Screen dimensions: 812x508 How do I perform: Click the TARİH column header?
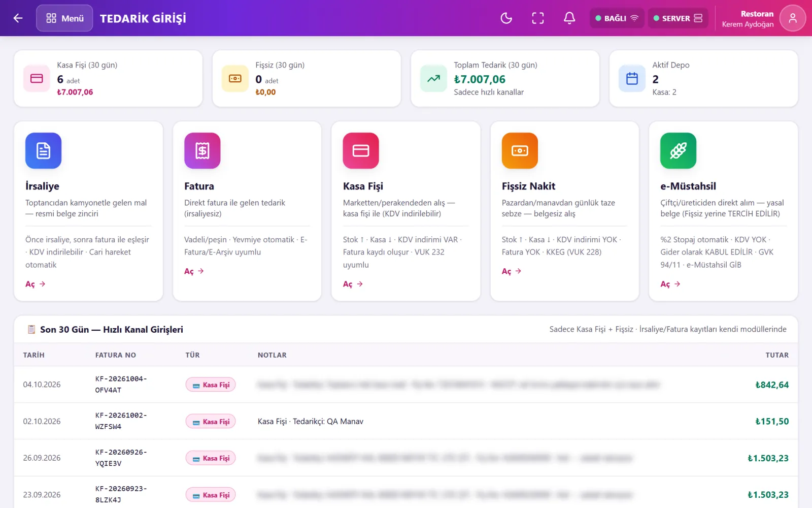click(x=34, y=355)
